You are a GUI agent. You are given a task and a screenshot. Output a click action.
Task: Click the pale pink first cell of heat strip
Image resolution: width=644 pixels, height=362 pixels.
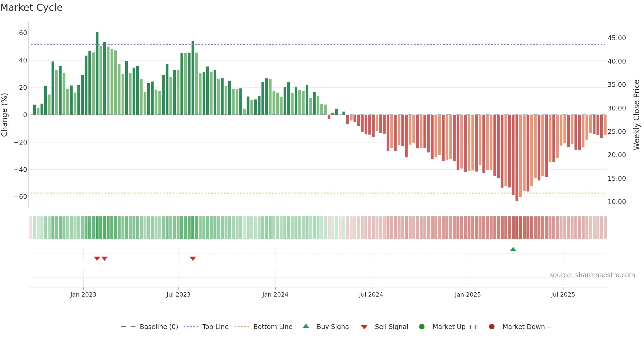click(31, 228)
